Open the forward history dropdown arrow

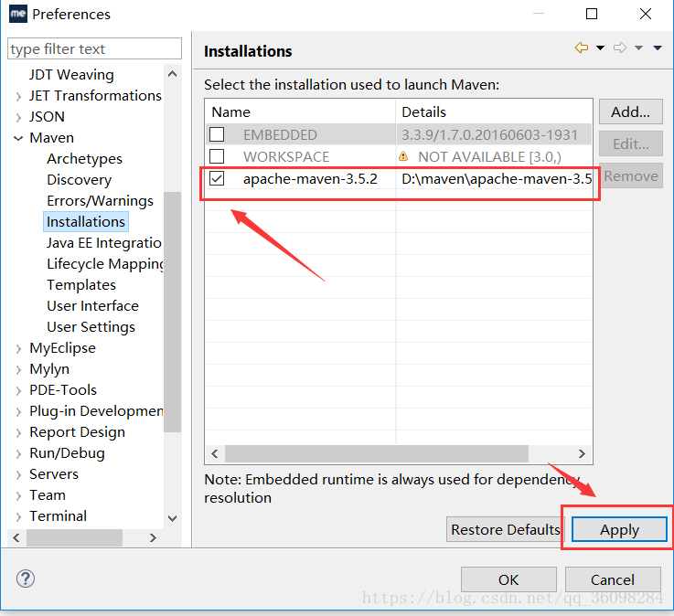click(638, 48)
